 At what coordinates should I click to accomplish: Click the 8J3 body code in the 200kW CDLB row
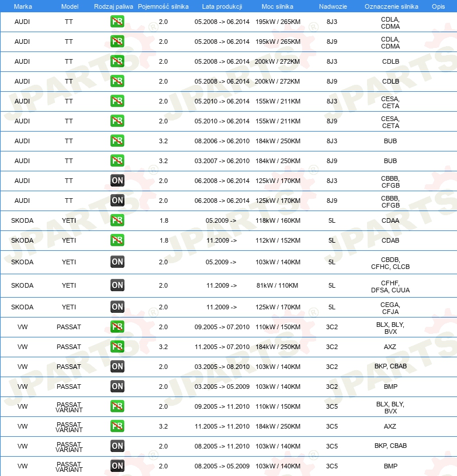[x=332, y=61]
